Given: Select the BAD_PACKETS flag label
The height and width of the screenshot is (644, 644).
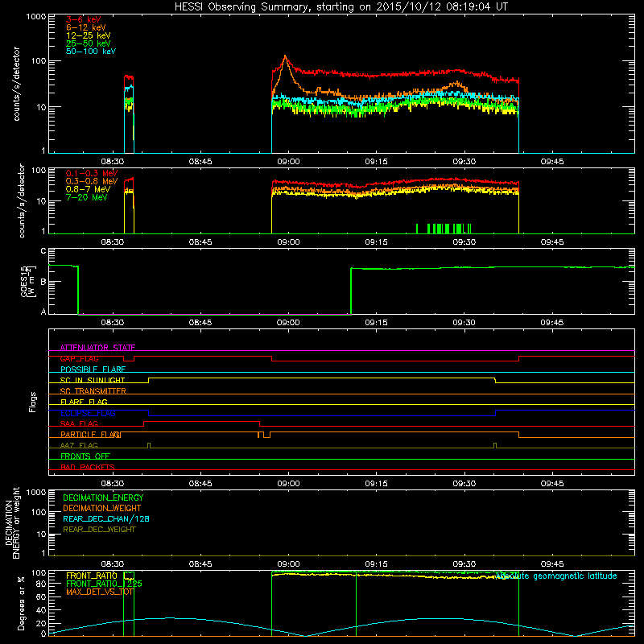Looking at the screenshot, I should (x=88, y=468).
